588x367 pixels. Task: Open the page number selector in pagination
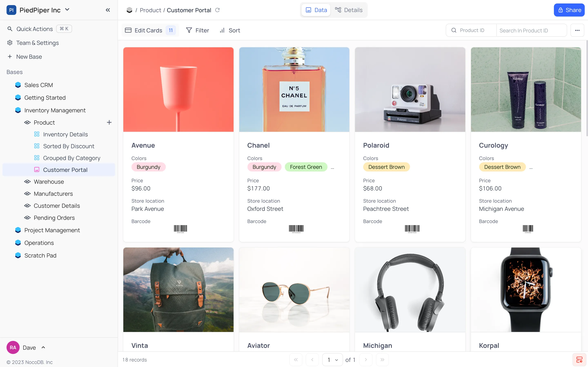point(332,360)
